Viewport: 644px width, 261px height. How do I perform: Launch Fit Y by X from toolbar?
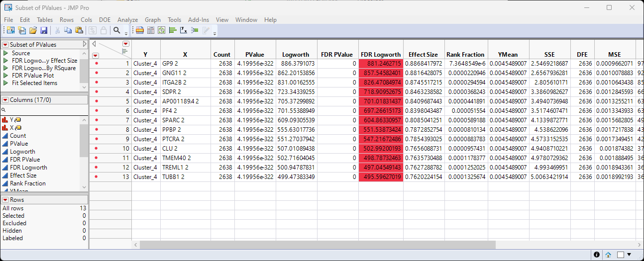pos(184,30)
